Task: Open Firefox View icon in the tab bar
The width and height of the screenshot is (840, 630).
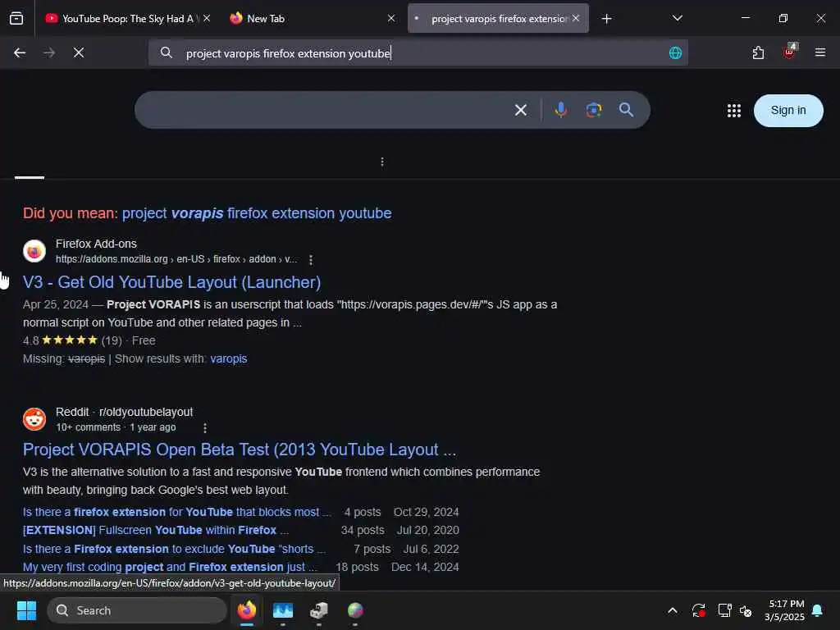Action: tap(16, 18)
